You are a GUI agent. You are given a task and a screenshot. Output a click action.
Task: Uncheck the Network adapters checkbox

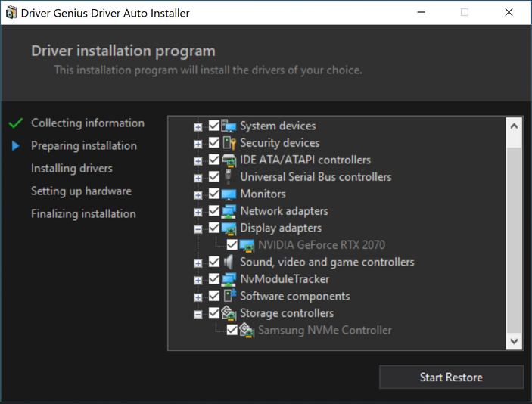pyautogui.click(x=214, y=210)
